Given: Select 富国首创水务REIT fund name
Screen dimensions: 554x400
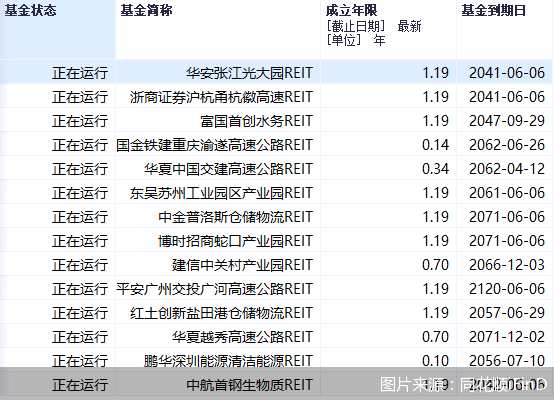Looking at the screenshot, I should (x=257, y=121).
